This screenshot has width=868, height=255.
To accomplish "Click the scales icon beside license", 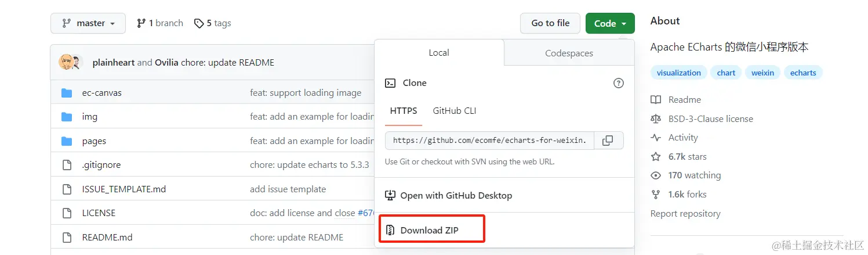I will [x=656, y=119].
